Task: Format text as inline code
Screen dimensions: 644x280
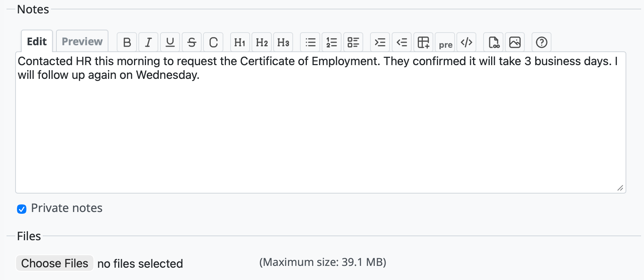Action: coord(213,42)
